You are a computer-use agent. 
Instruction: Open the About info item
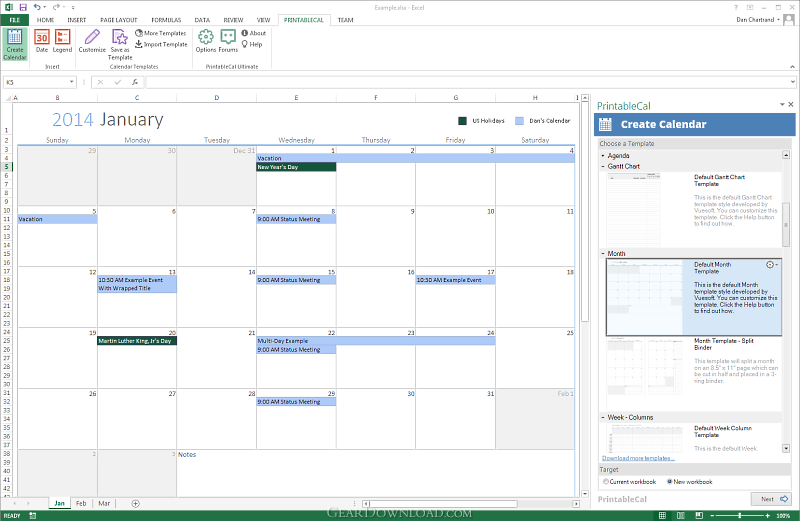point(254,33)
